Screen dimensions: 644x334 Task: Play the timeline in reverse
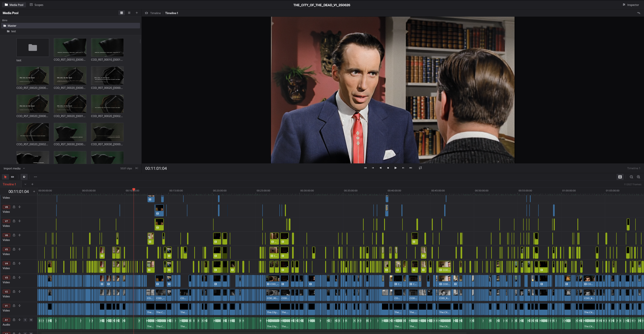point(380,168)
